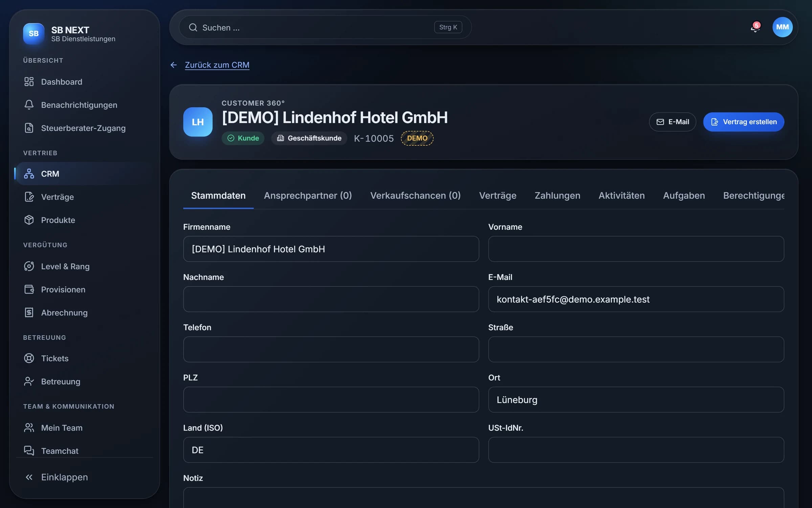Open the Provisionen sidebar item
The image size is (812, 508).
[84, 289]
